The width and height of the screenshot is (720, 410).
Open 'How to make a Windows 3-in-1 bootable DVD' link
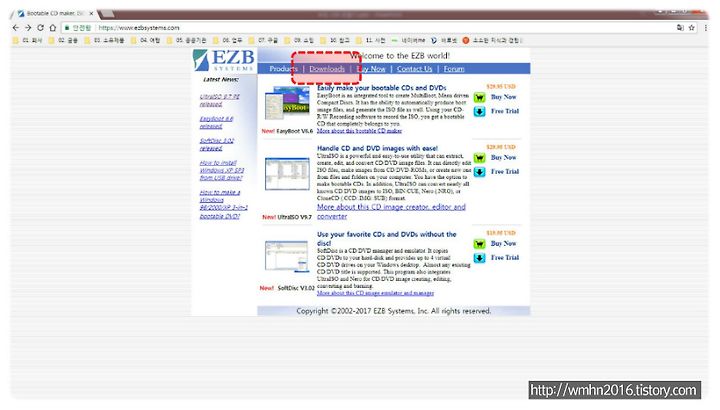point(224,204)
